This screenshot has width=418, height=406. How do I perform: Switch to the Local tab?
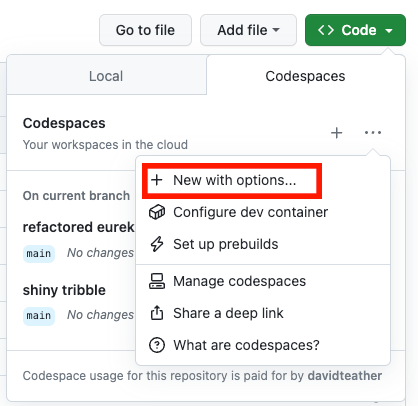[x=106, y=75]
